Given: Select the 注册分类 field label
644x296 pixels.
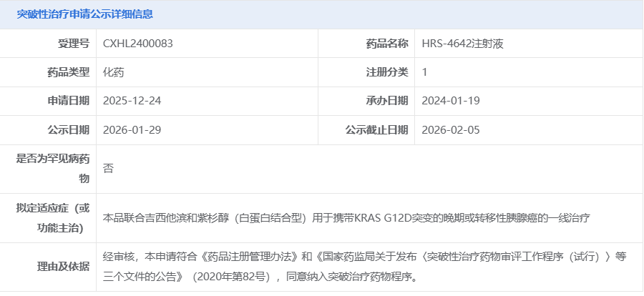Looking at the screenshot, I should pos(387,71).
